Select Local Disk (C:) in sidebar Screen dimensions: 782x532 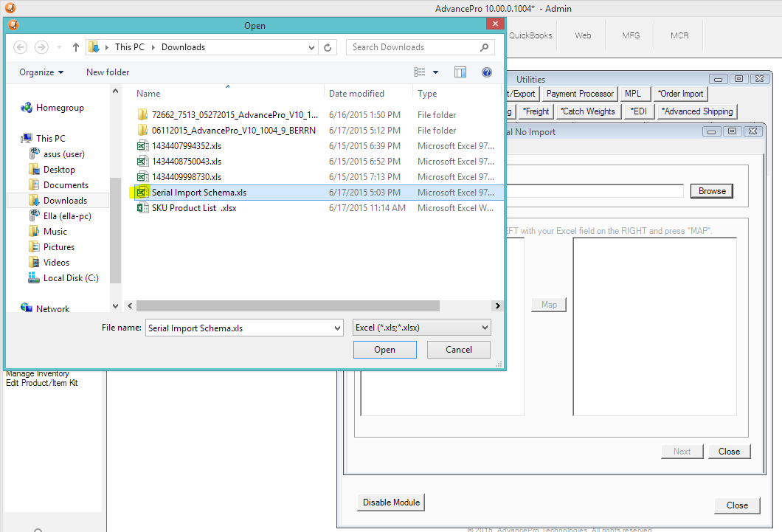click(71, 278)
